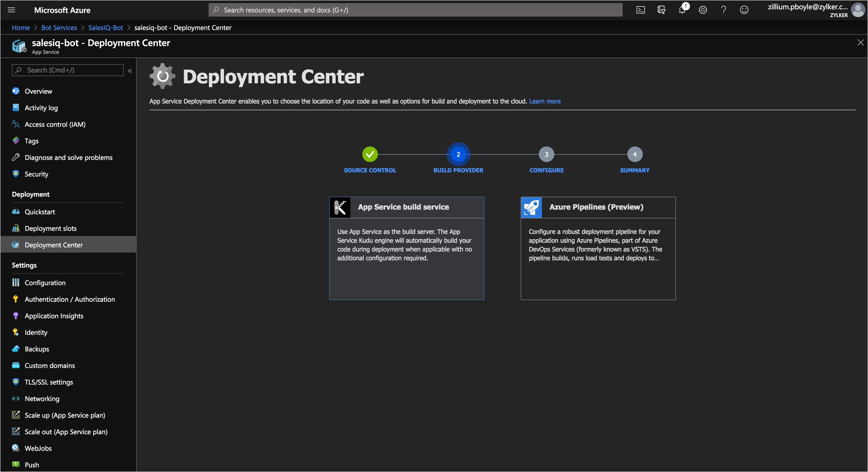Click the Deployment slots icon
This screenshot has width=868, height=472.
(16, 228)
